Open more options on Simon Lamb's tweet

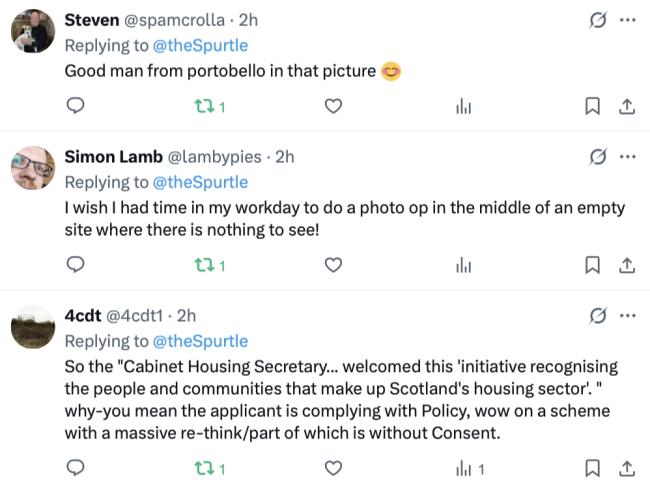tap(627, 157)
